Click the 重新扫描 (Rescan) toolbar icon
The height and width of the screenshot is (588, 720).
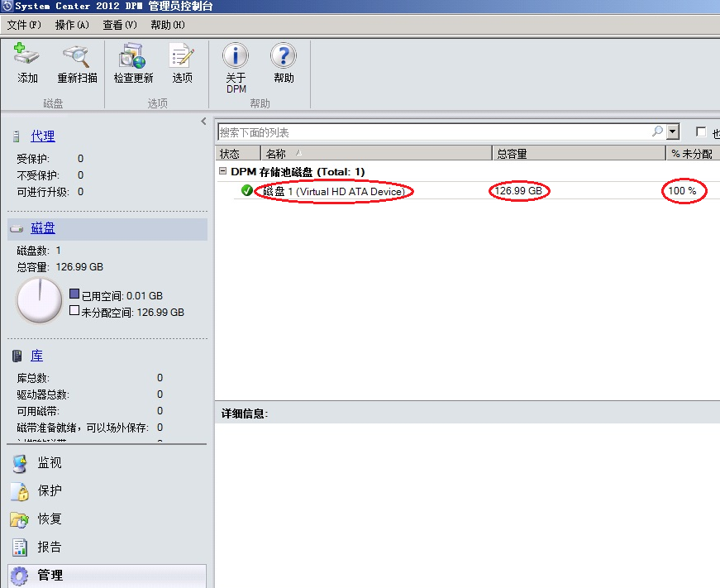[76, 55]
